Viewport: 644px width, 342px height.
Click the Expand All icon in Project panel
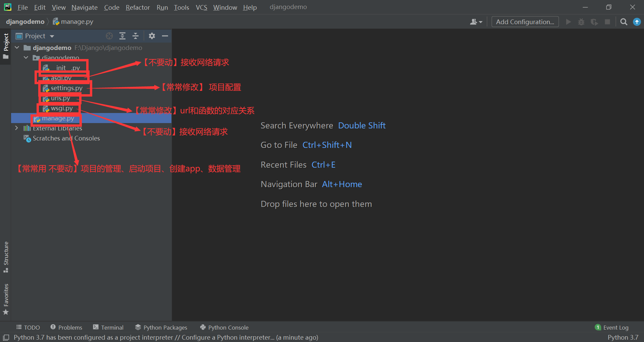pyautogui.click(x=122, y=36)
